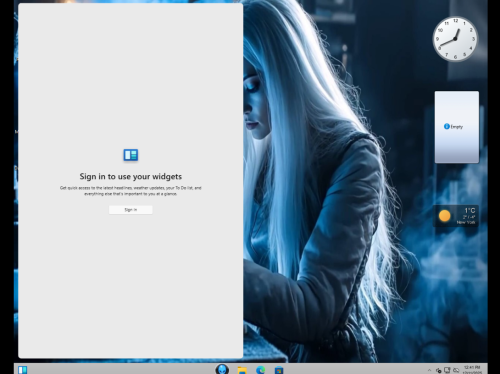Viewport: 500px width, 374px height.
Task: Expand hidden system tray icons chevron
Action: (x=429, y=370)
